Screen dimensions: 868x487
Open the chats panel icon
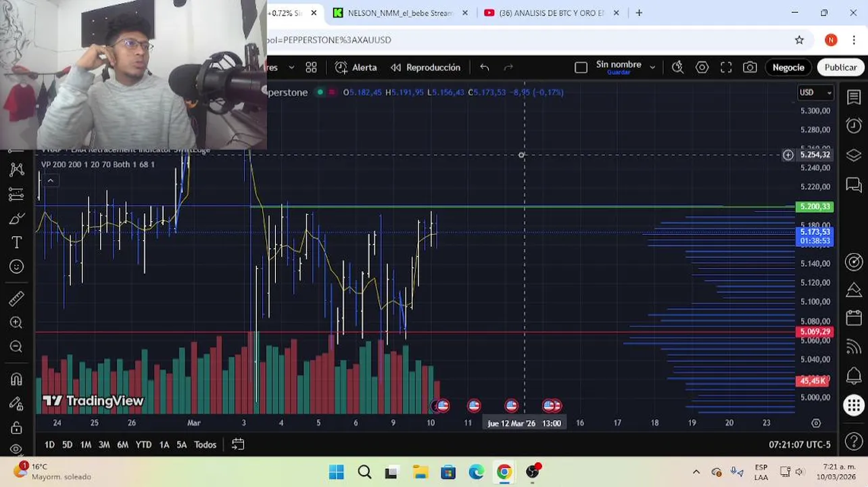(854, 185)
